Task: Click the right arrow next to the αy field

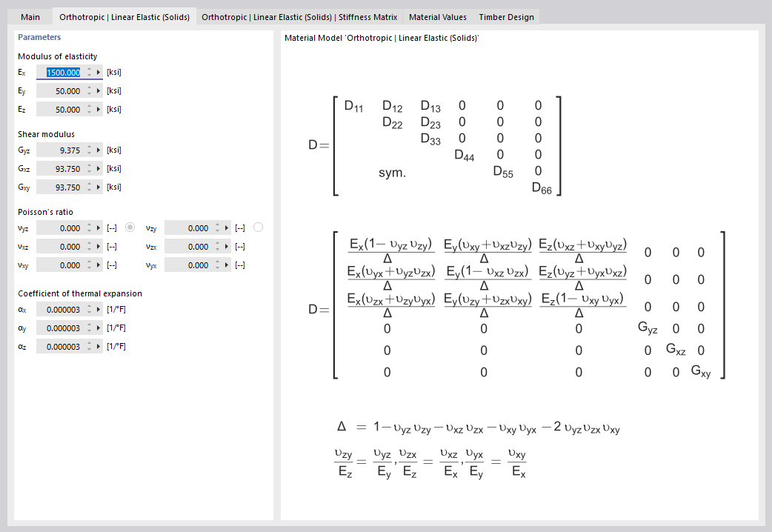Action: 98,327
